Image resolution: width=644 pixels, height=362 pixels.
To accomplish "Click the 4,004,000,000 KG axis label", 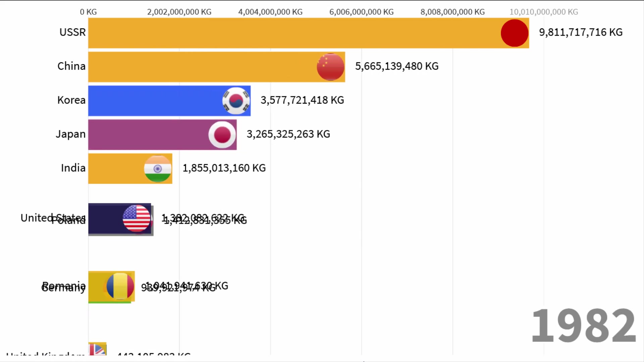I will point(270,12).
